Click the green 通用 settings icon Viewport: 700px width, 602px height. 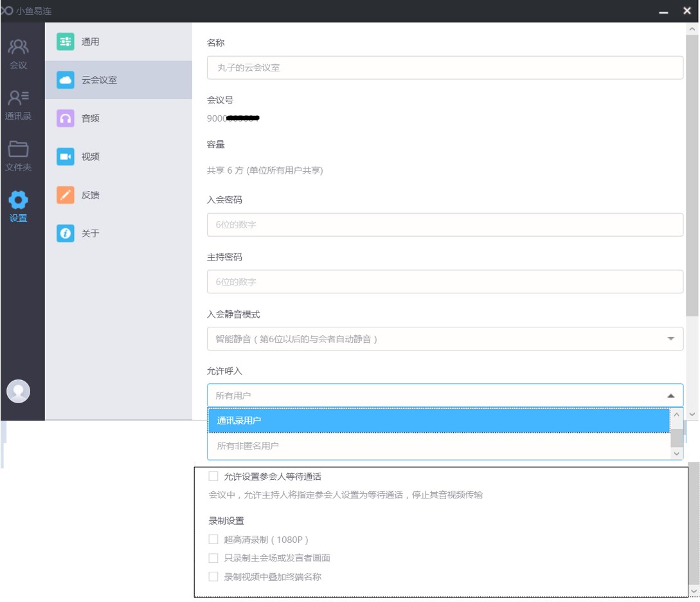tap(66, 42)
